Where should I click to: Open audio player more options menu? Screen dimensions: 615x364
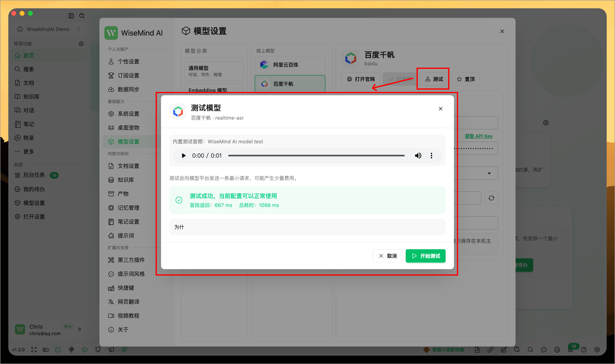431,156
